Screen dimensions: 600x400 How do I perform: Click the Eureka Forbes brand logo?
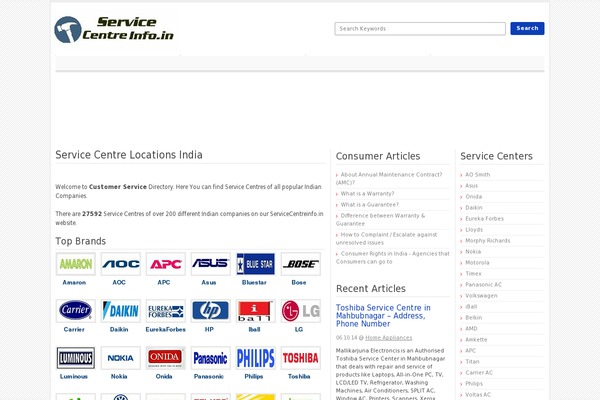pos(166,311)
